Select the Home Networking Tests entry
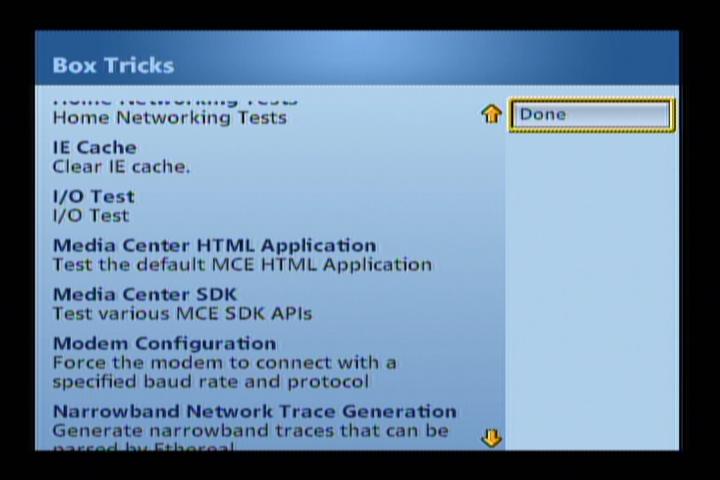Viewport: 720px width, 480px height. 169,117
